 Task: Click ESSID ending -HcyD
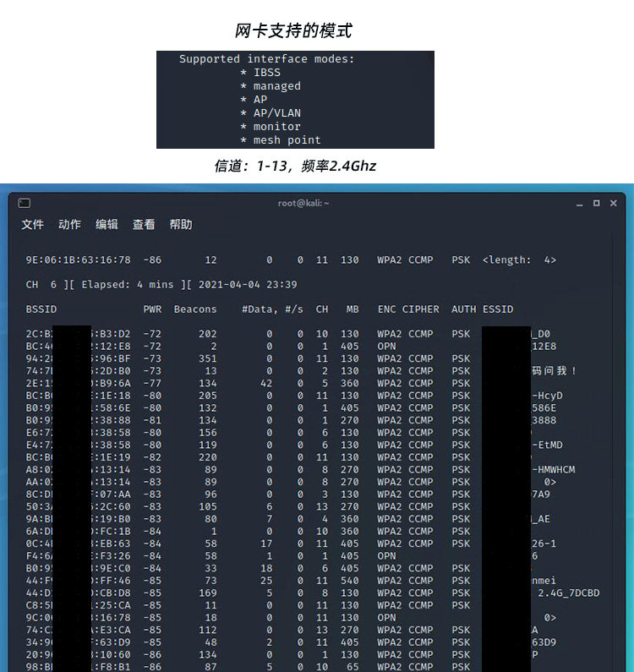tap(548, 396)
